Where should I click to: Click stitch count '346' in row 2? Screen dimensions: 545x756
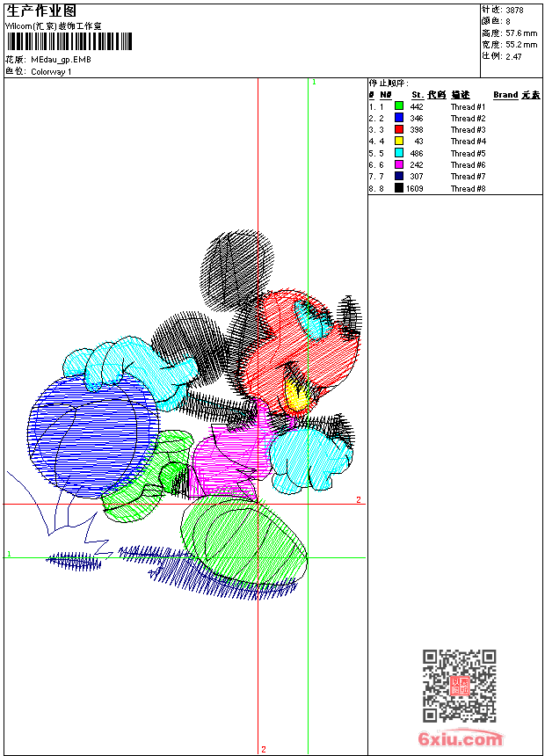[x=417, y=118]
